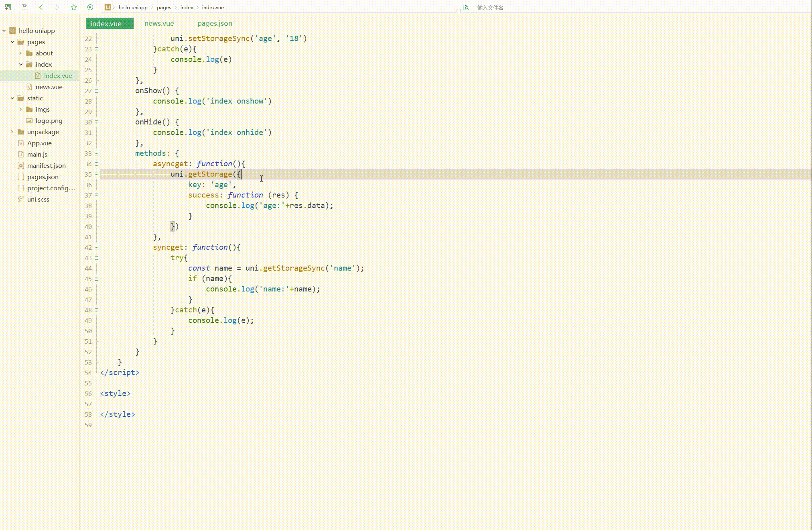Viewport: 812px width, 530px height.
Task: Click the pages breadcrumb segment
Action: click(164, 7)
